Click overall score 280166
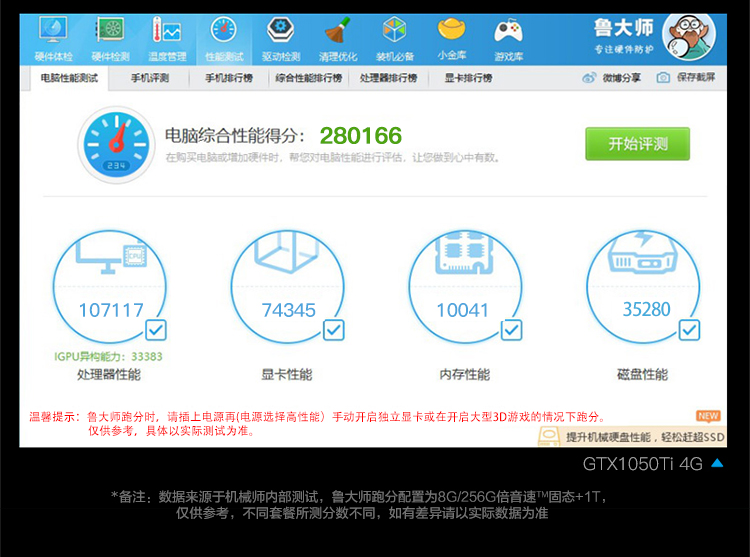This screenshot has height=557, width=750. [361, 136]
